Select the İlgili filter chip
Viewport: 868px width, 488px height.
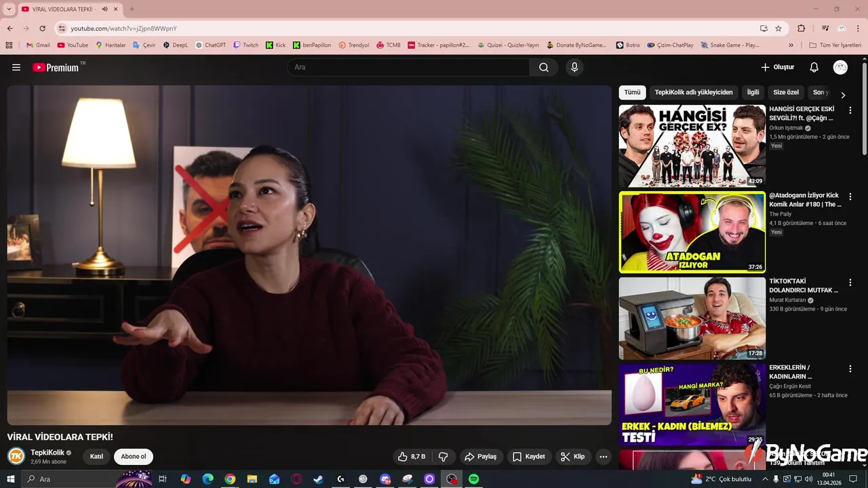tap(753, 92)
